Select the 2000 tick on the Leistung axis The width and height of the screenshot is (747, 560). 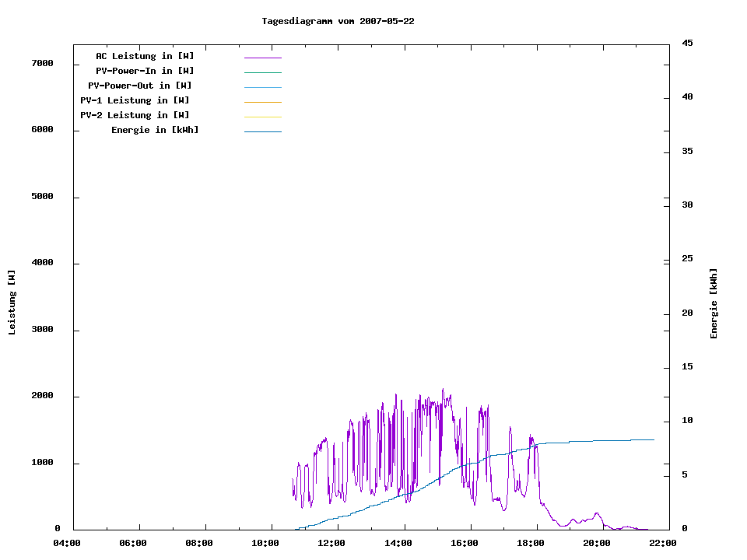[x=42, y=396]
